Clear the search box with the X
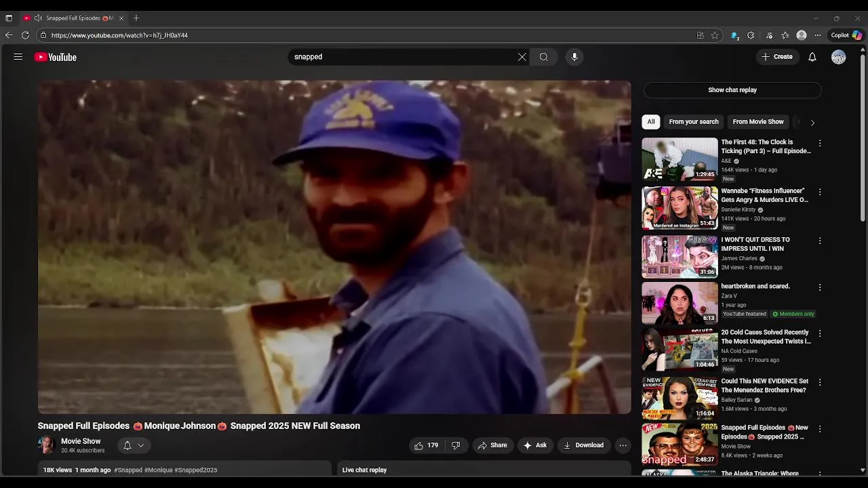This screenshot has width=868, height=488. (x=522, y=57)
